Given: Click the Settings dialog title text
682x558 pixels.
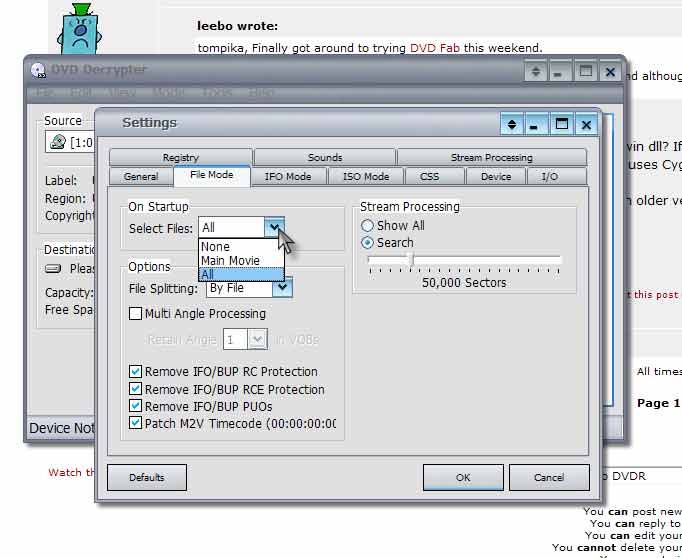Looking at the screenshot, I should 149,123.
